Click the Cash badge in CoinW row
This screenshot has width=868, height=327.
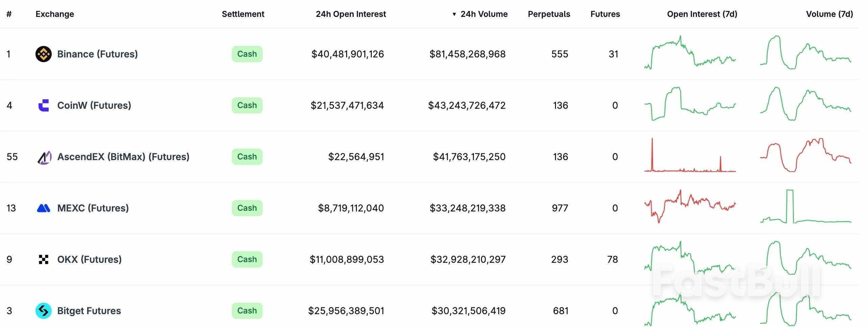tap(247, 105)
